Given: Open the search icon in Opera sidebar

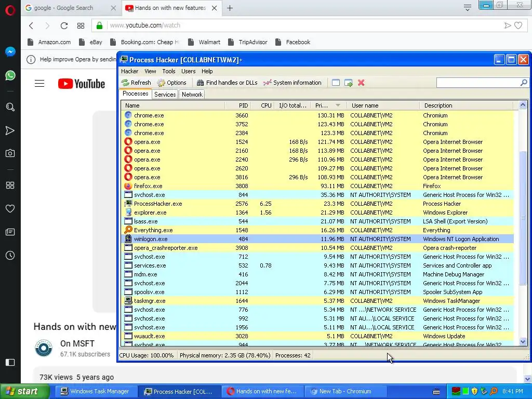Looking at the screenshot, I should tap(10, 107).
